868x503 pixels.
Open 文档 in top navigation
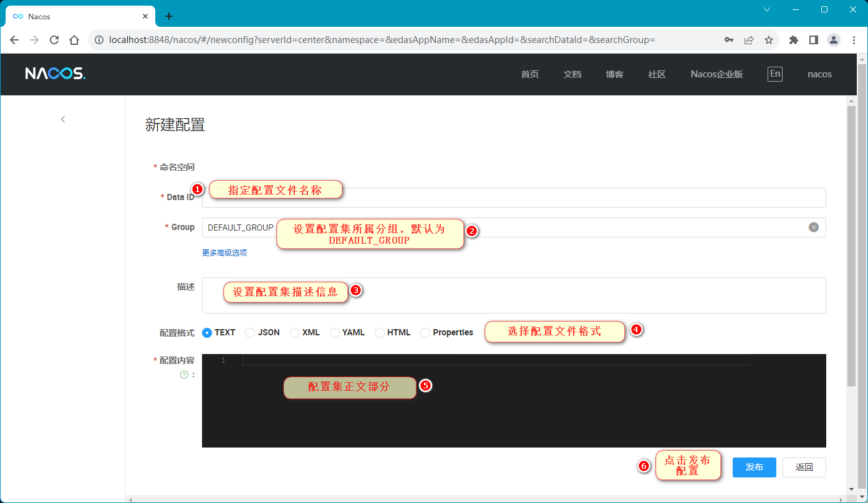tap(572, 74)
